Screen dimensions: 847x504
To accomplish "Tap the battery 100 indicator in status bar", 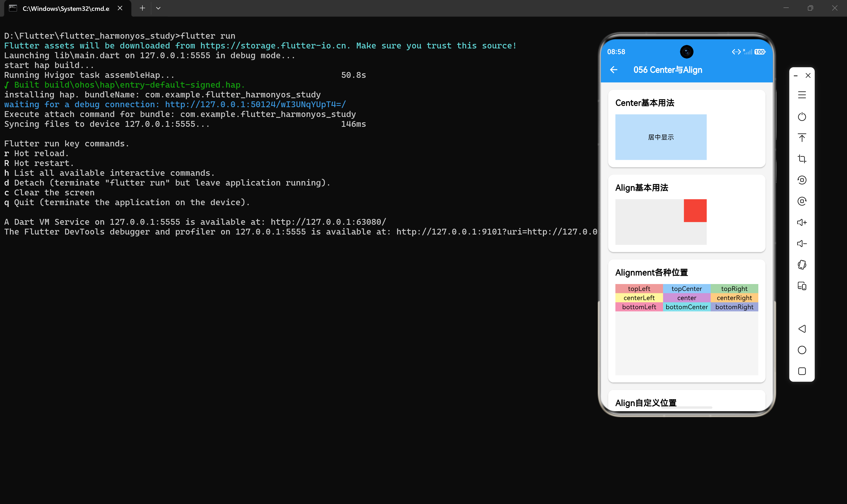I will [760, 52].
